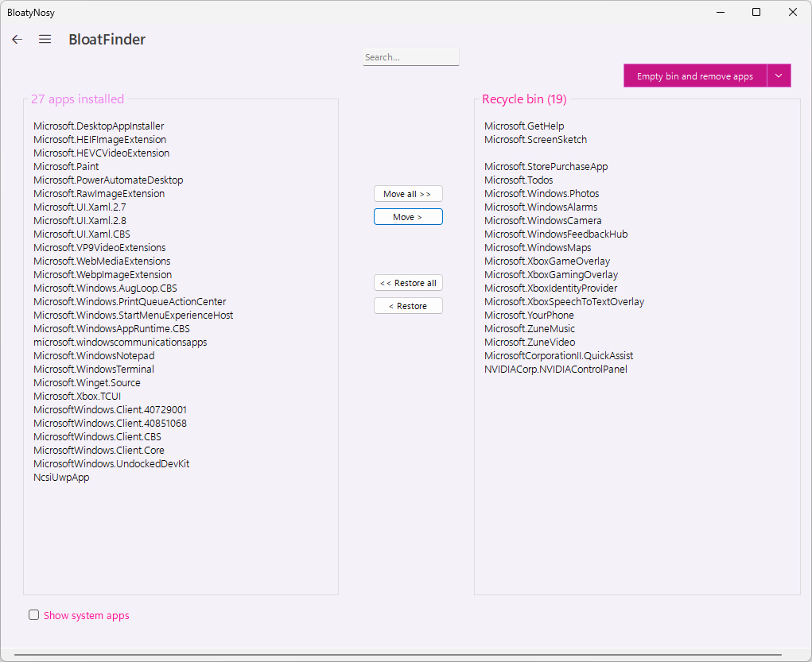The image size is (812, 662).
Task: Select Microsoft.Windows.AugLoop.CBS entry
Action: click(x=105, y=288)
